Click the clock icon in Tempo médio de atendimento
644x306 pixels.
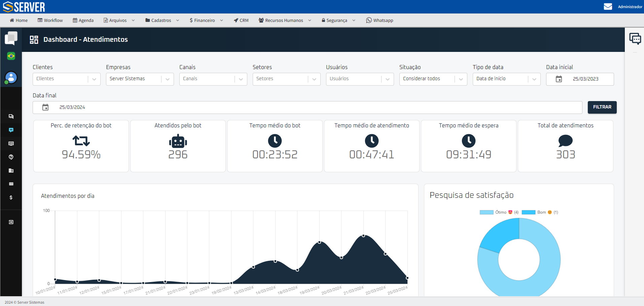point(372,141)
